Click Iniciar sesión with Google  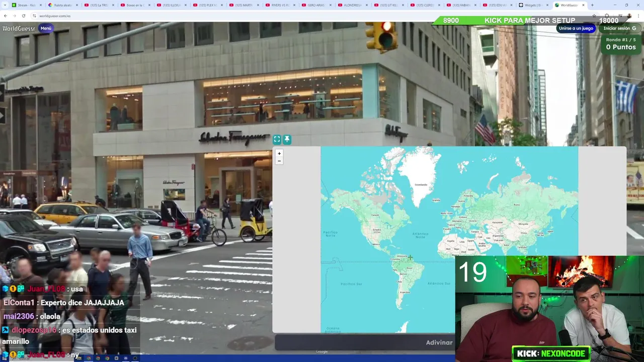(x=620, y=28)
